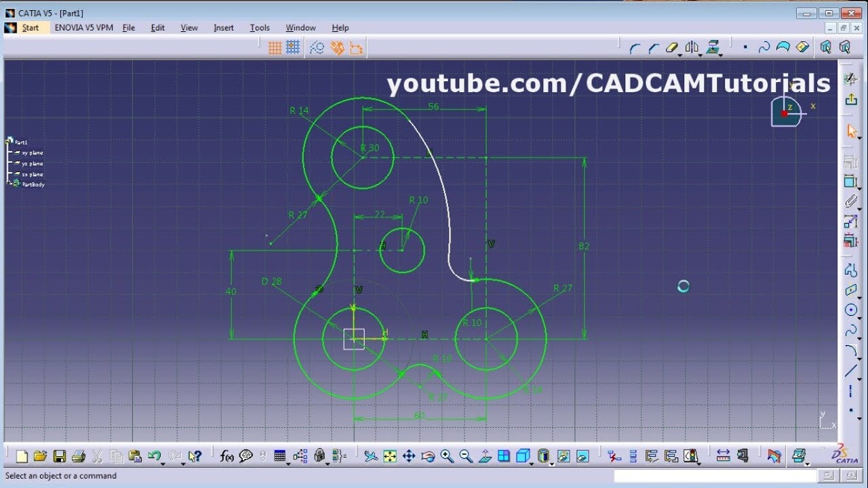Select the Profile tool in right toolbar
This screenshot has width=868, height=488.
click(x=850, y=270)
